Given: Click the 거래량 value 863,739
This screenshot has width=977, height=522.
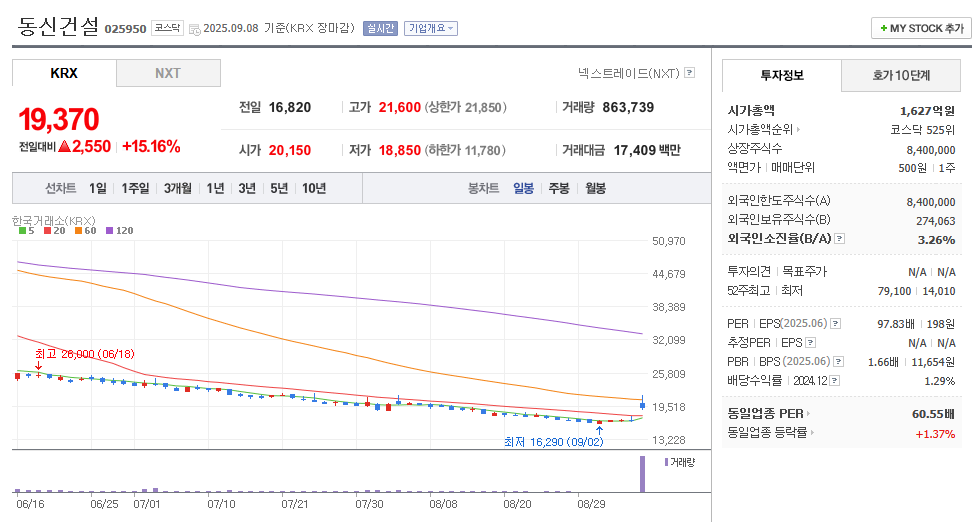Looking at the screenshot, I should pos(628,107).
